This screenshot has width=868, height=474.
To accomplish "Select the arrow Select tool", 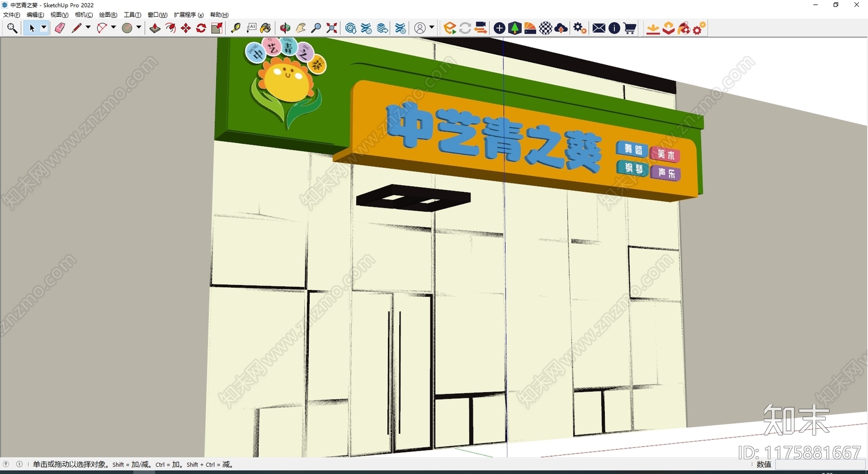I will (31, 28).
